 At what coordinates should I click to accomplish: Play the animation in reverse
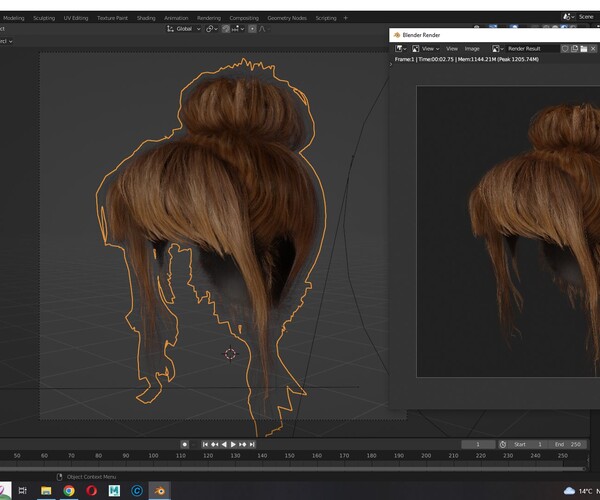point(224,444)
